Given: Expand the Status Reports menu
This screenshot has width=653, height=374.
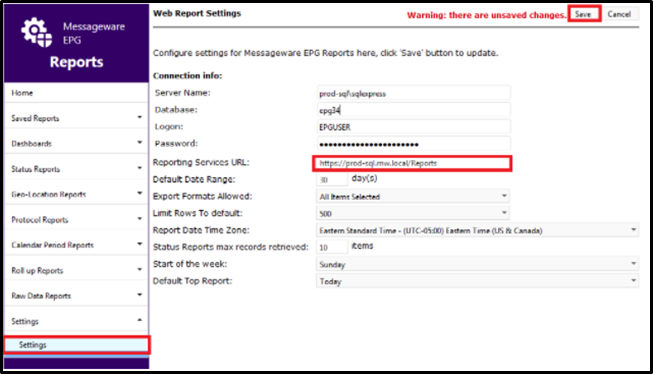Looking at the screenshot, I should tap(76, 169).
